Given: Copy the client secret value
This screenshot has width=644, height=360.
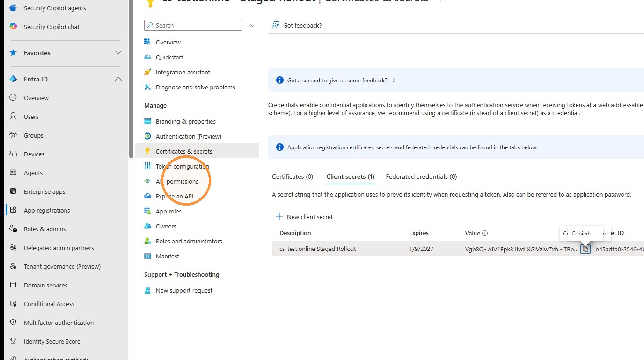Looking at the screenshot, I should tap(585, 249).
